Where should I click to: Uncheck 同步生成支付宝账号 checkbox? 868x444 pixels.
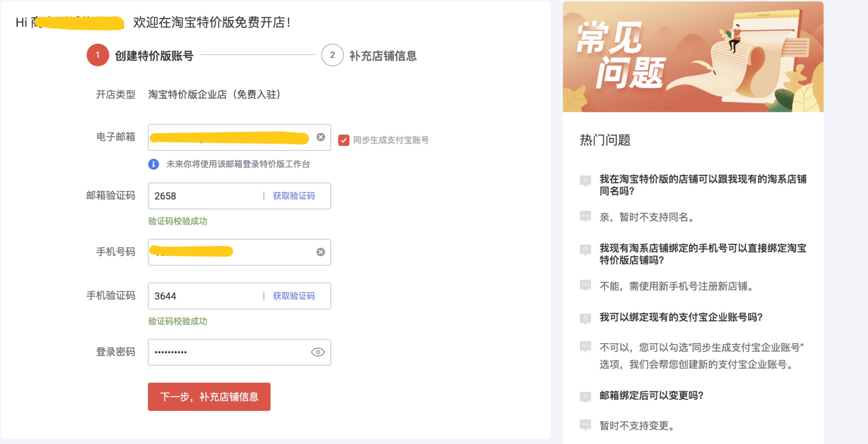click(344, 140)
